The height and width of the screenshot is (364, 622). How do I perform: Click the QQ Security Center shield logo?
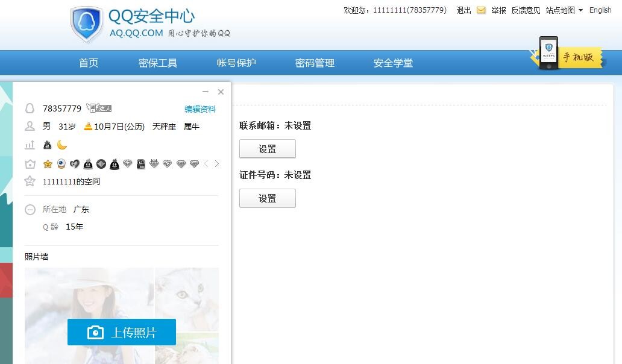click(x=86, y=24)
